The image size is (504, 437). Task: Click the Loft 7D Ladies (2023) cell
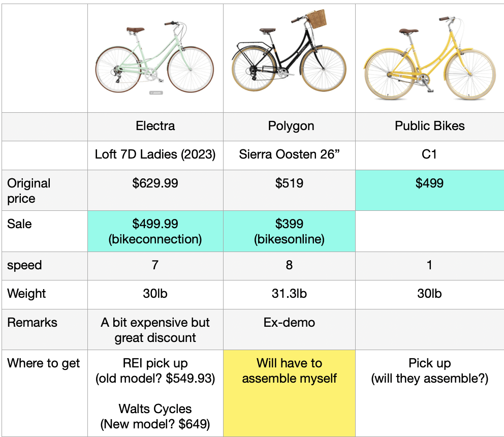[155, 155]
